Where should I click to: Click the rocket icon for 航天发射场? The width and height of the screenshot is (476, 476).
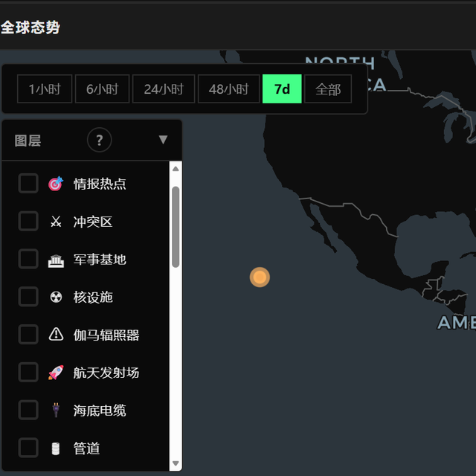56,373
